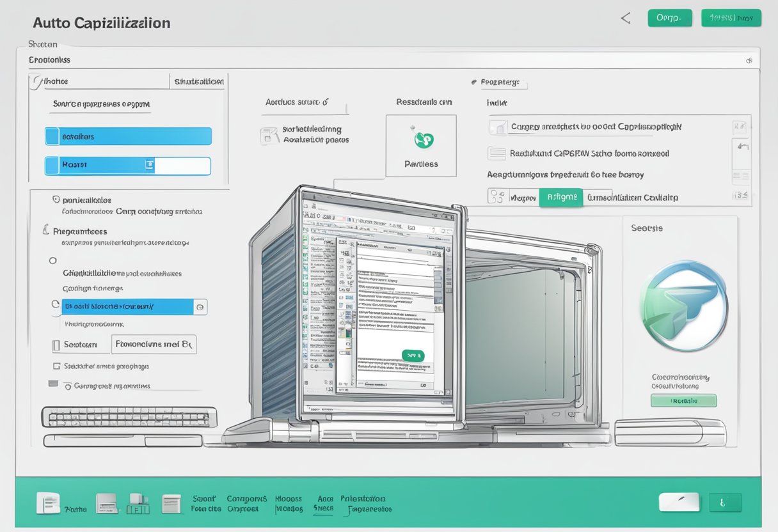The width and height of the screenshot is (778, 532).
Task: Select the highlighted blue list entry at top left
Action: pos(128,136)
